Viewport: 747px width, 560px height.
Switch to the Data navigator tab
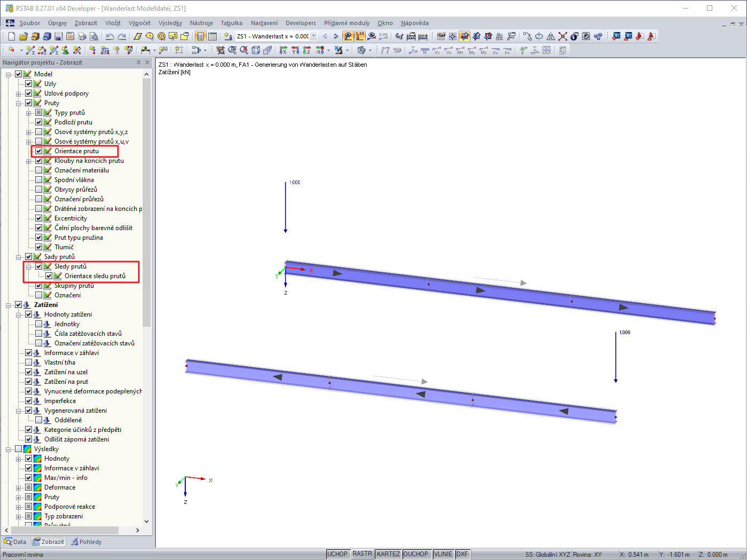tap(15, 542)
